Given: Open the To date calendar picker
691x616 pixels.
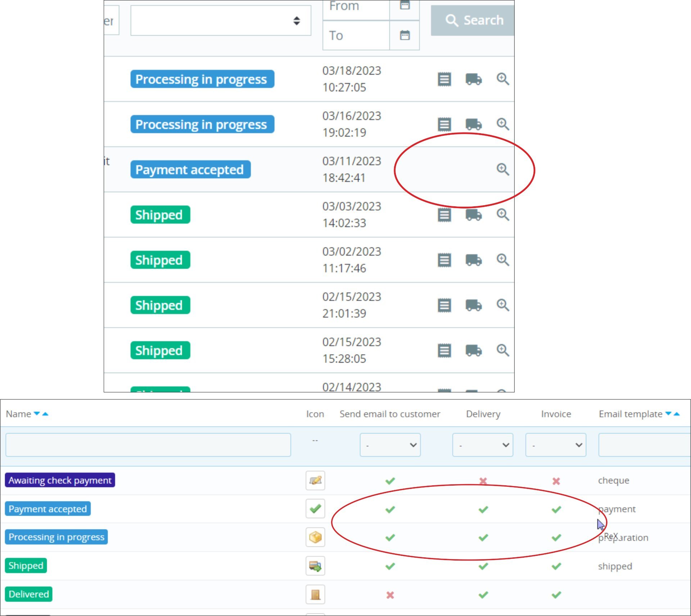Looking at the screenshot, I should [x=405, y=35].
